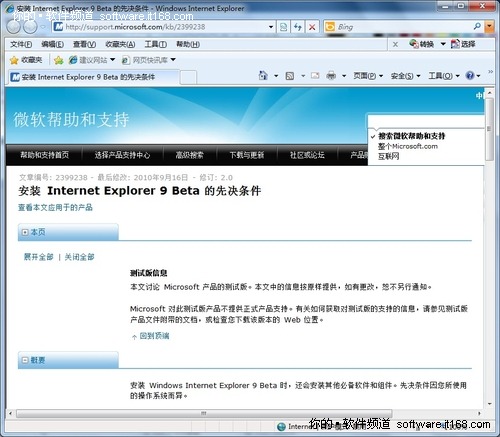Click the 查看本文应用于的产品 link
This screenshot has width=500, height=437.
[55, 207]
